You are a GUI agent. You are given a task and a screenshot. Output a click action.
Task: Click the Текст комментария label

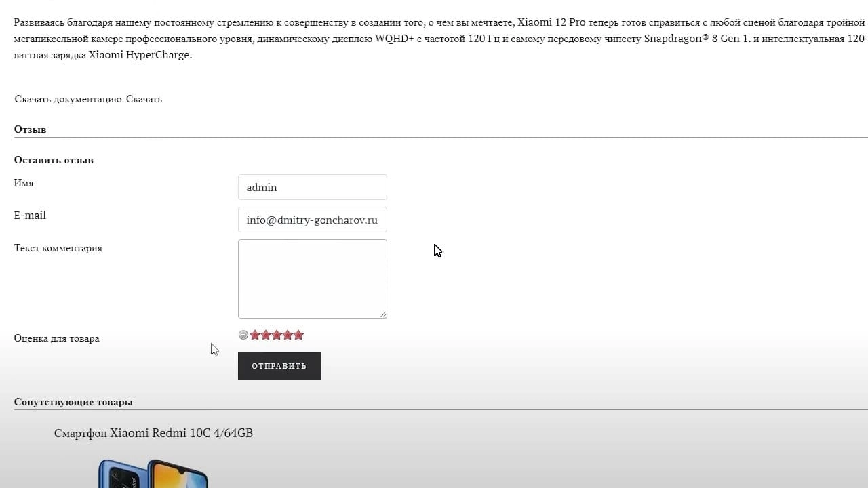[x=58, y=248]
